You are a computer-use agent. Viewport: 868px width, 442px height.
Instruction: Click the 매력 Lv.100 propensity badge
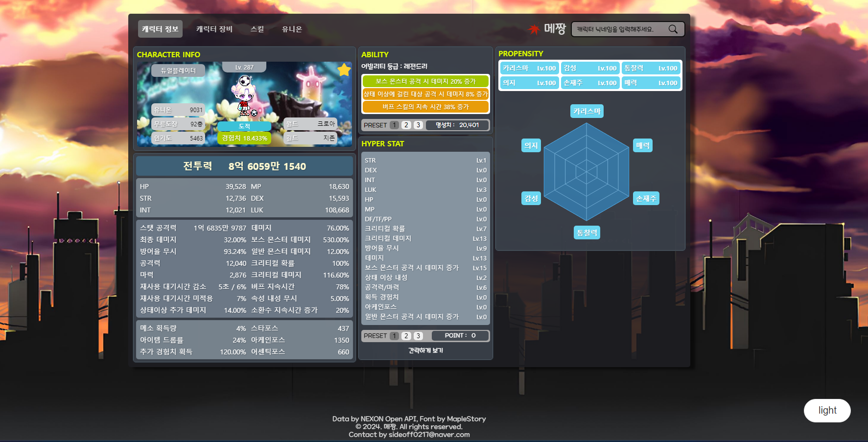651,83
